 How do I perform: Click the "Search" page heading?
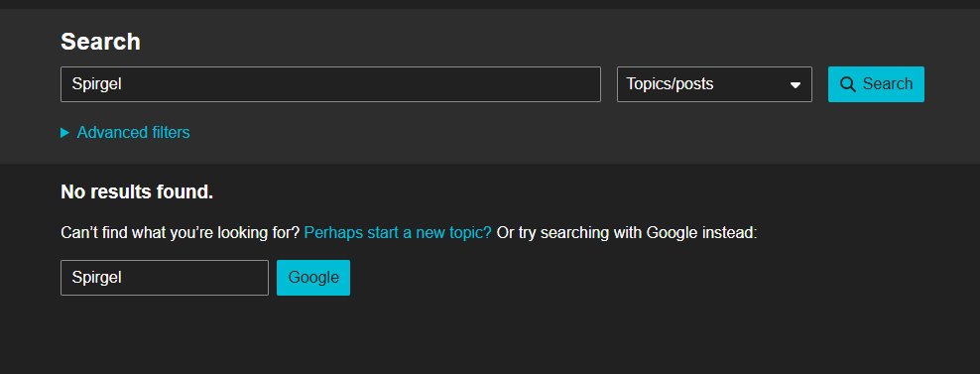coord(100,42)
